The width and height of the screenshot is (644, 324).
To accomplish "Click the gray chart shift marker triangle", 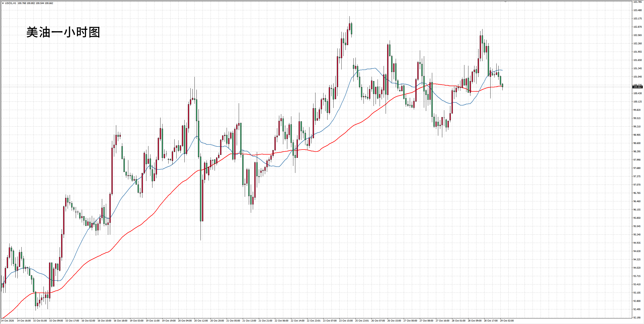I will coord(505,2).
